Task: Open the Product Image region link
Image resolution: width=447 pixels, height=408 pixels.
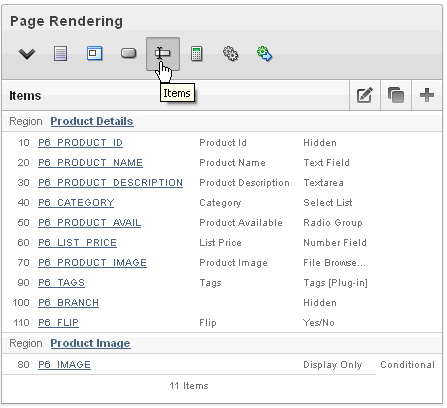Action: click(x=90, y=343)
